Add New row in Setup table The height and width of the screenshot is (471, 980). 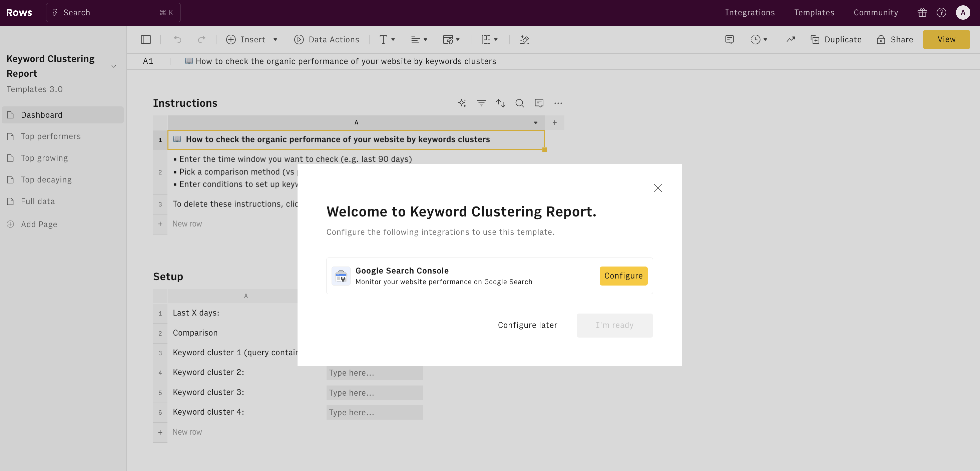[x=187, y=432]
